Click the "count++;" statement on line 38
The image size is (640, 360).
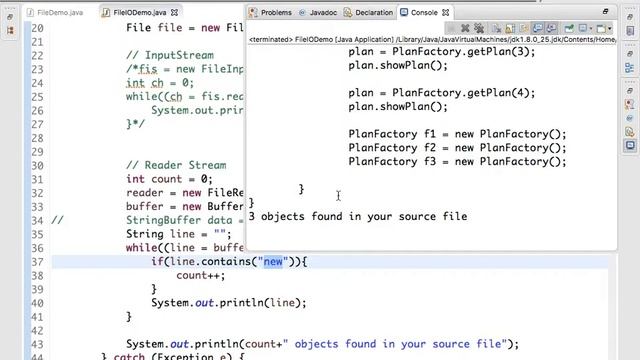point(200,275)
